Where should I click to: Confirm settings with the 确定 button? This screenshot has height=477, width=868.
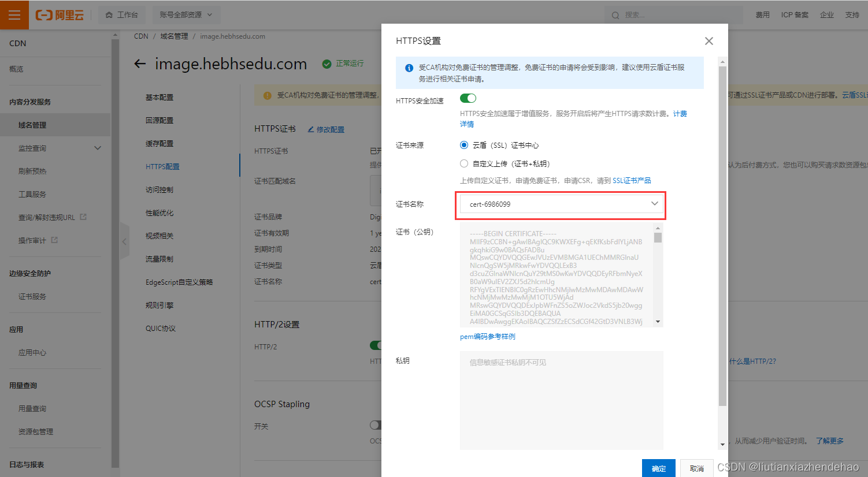click(x=658, y=468)
